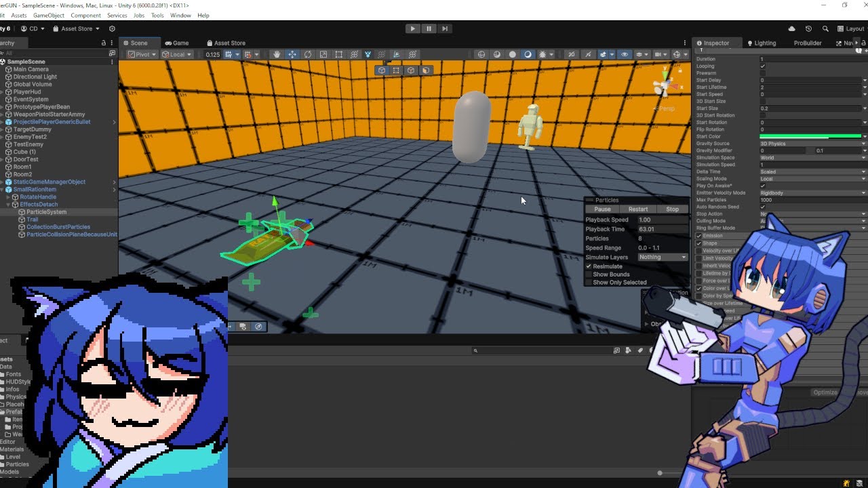Select the Hand view tool
Viewport: 868px width, 488px height.
point(277,54)
